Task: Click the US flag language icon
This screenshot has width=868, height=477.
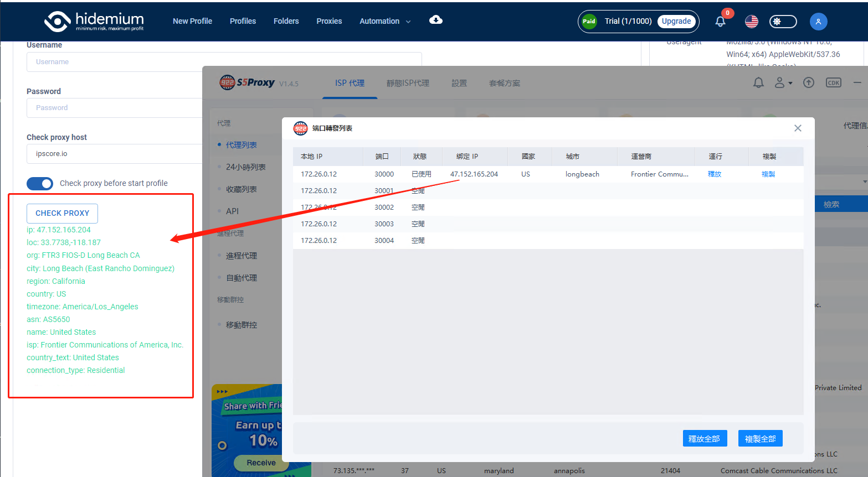Action: pyautogui.click(x=752, y=22)
